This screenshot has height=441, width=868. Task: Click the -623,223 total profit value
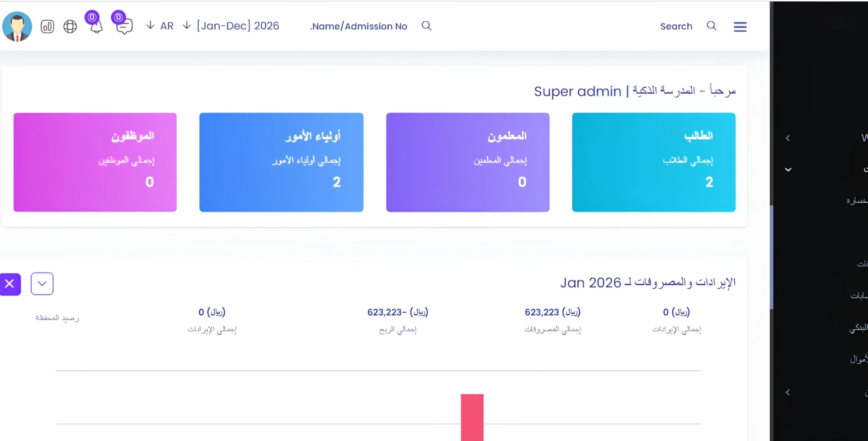397,312
